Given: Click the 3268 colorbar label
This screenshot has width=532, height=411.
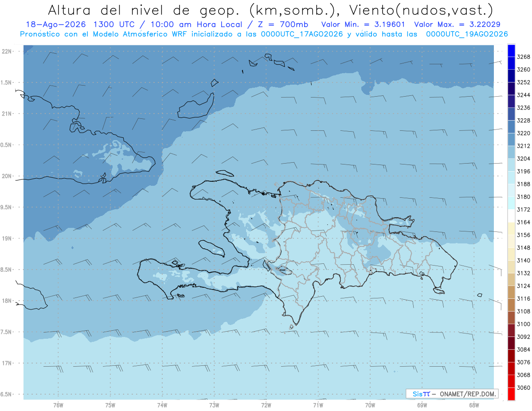Looking at the screenshot, I should (524, 57).
